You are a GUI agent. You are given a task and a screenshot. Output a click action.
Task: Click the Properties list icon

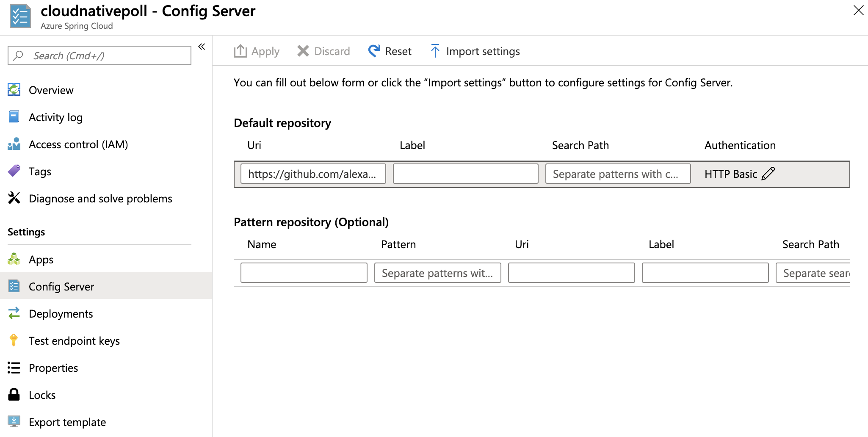pyautogui.click(x=14, y=368)
